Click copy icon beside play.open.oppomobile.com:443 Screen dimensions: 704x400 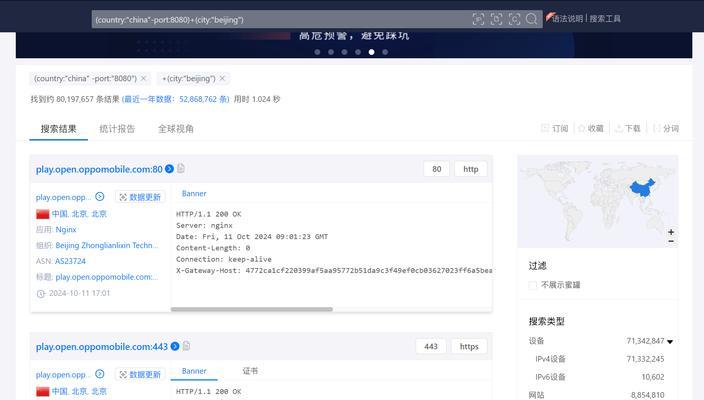coord(186,346)
